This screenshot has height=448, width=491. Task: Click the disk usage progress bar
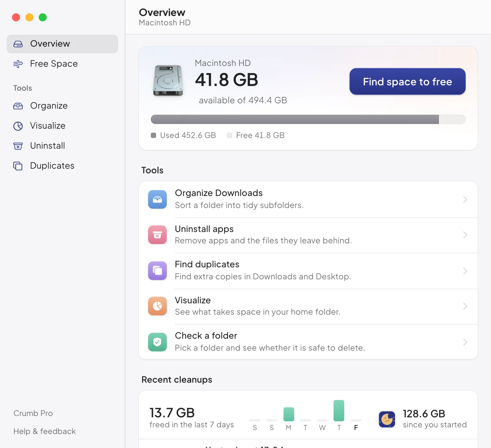click(x=308, y=119)
